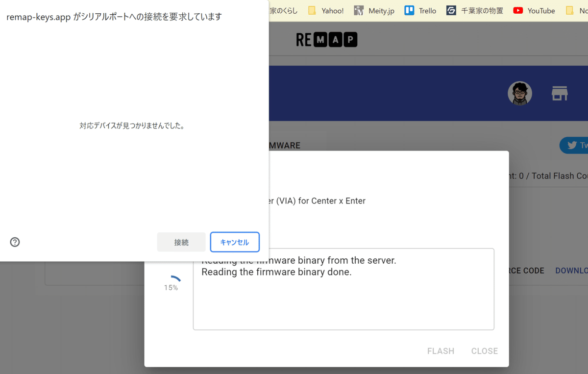Click the Meity.jp bookmark favicon
588x374 pixels.
tap(359, 10)
